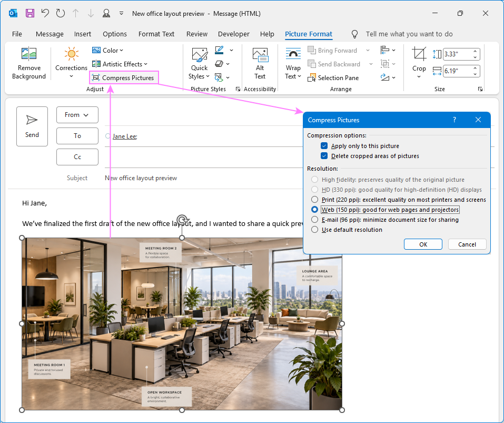Click recipient Jane Lee
The width and height of the screenshot is (504, 423).
[x=125, y=136]
